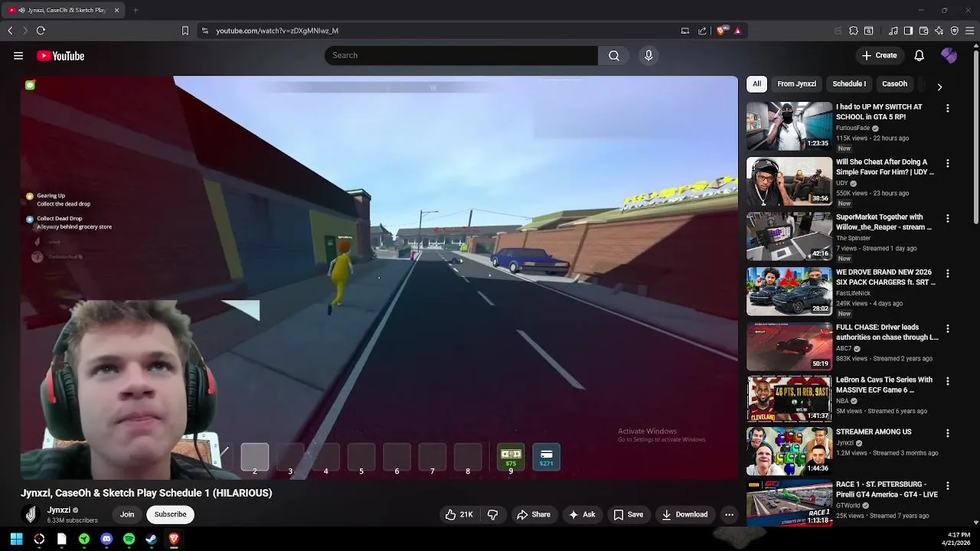This screenshot has width=980, height=551.
Task: Open Spotify from the taskbar
Action: [x=129, y=540]
